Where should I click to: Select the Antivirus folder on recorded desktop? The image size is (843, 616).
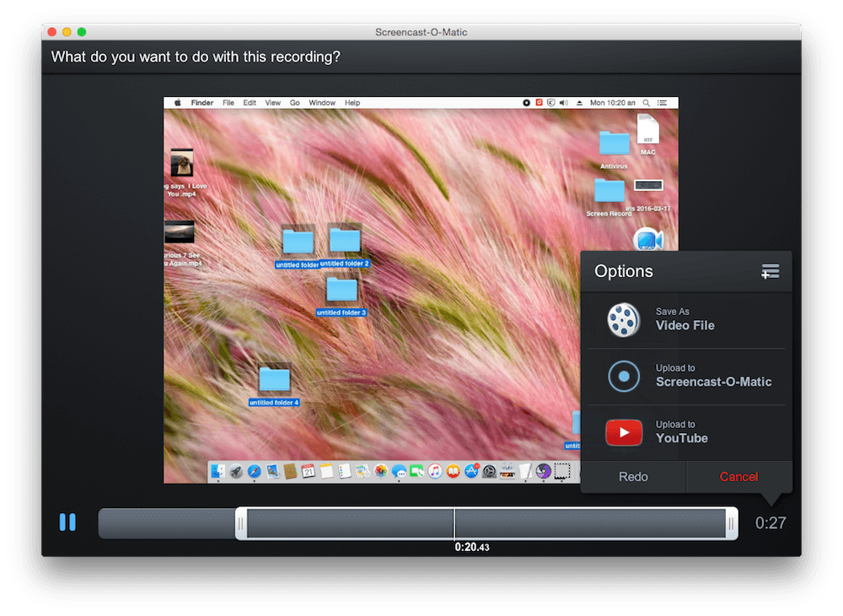[x=614, y=143]
